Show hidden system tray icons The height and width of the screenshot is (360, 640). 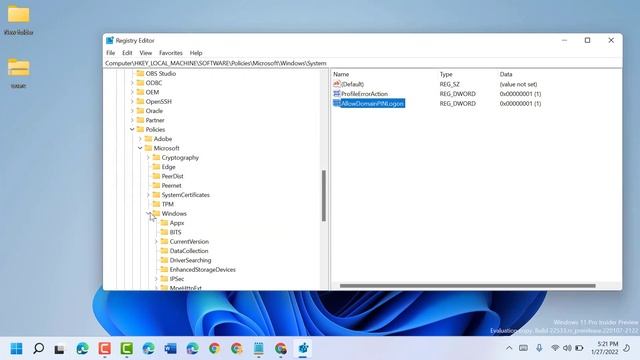pyautogui.click(x=509, y=348)
